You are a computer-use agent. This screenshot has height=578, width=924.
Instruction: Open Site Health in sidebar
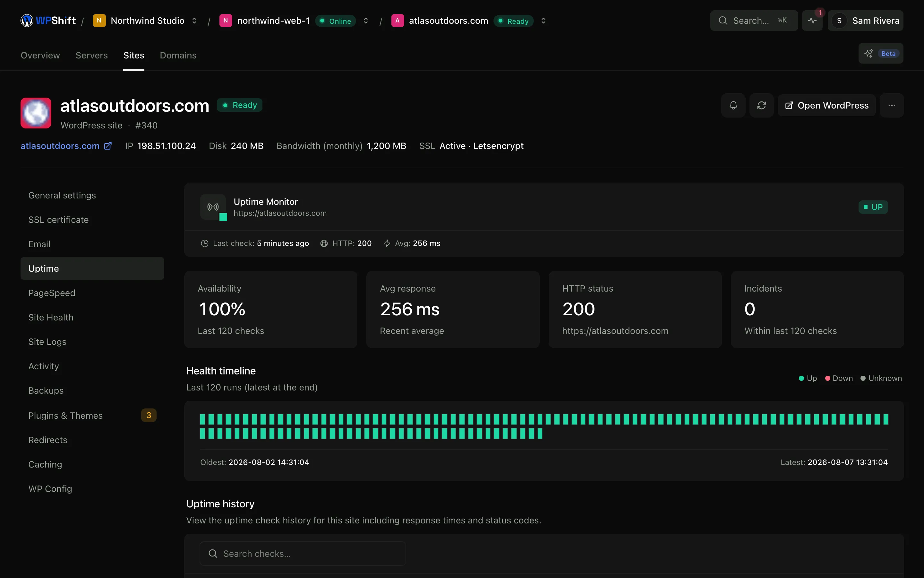click(x=92, y=317)
